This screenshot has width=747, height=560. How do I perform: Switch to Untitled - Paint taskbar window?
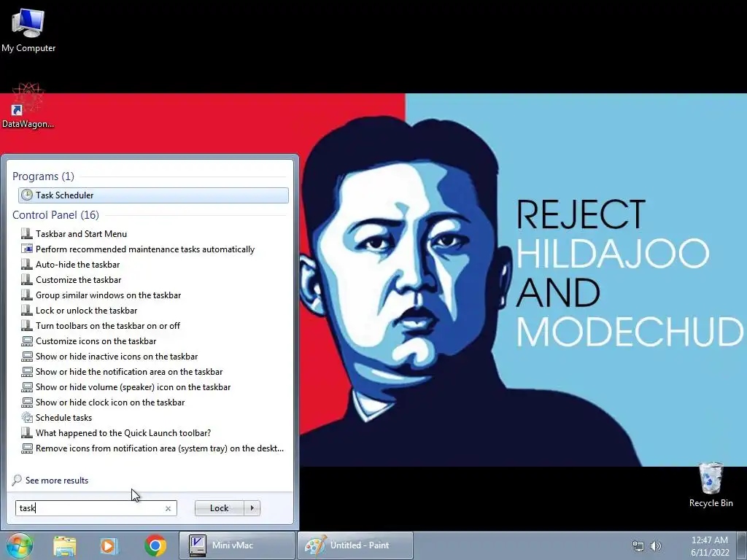pyautogui.click(x=355, y=545)
